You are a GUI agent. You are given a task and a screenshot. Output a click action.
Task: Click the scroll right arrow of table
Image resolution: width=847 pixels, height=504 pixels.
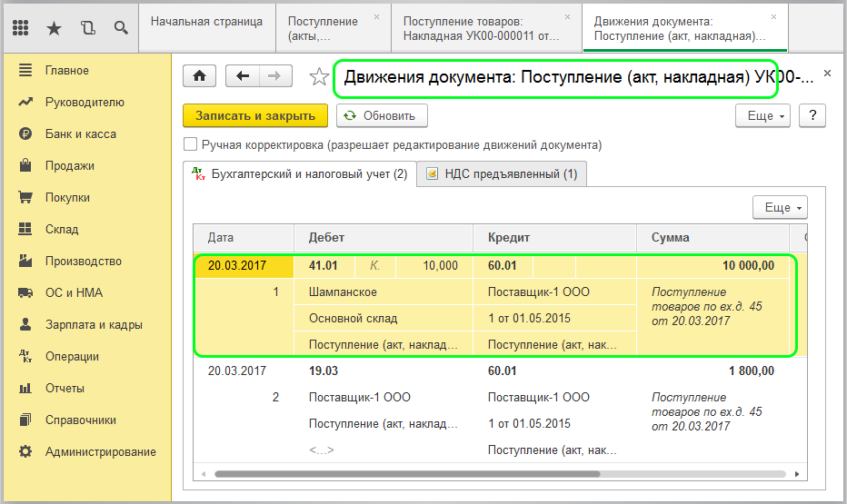coord(797,474)
